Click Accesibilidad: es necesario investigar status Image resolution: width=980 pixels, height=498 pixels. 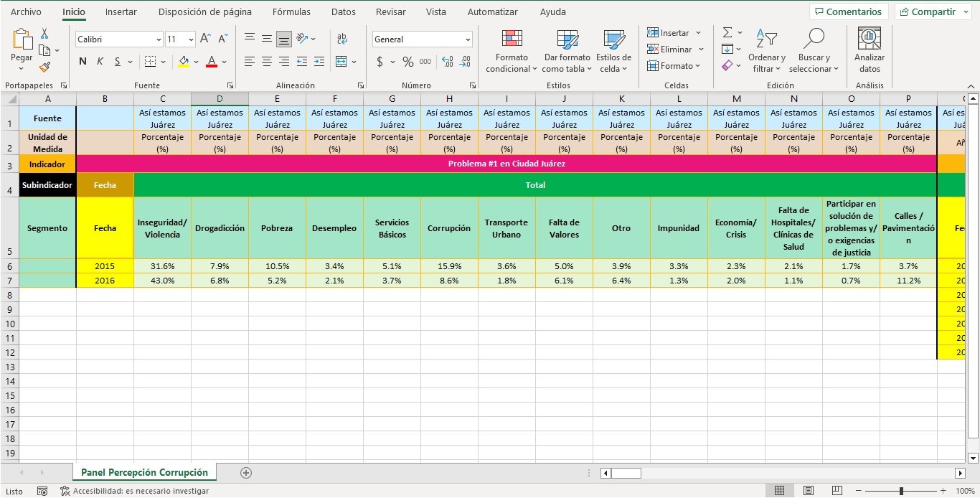[x=135, y=492]
